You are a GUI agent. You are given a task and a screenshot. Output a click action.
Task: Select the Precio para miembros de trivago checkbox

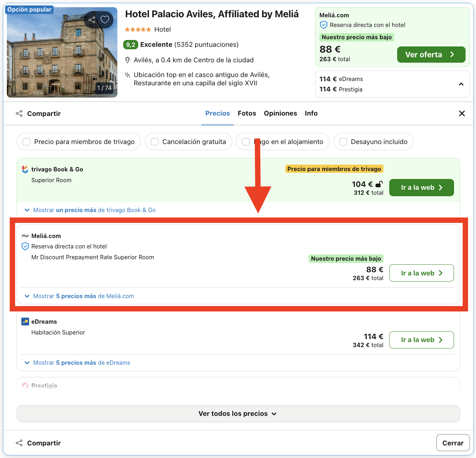point(26,142)
